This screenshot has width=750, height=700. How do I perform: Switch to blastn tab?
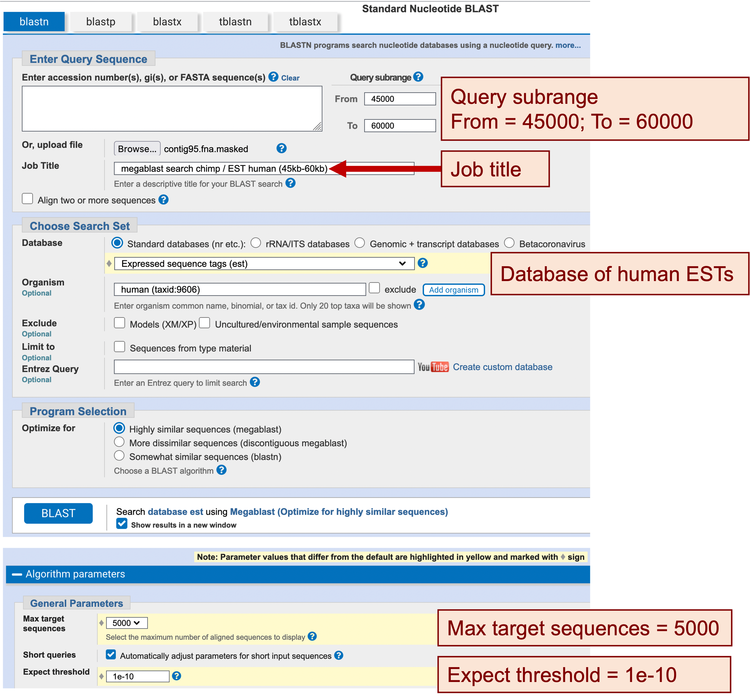[x=34, y=21]
